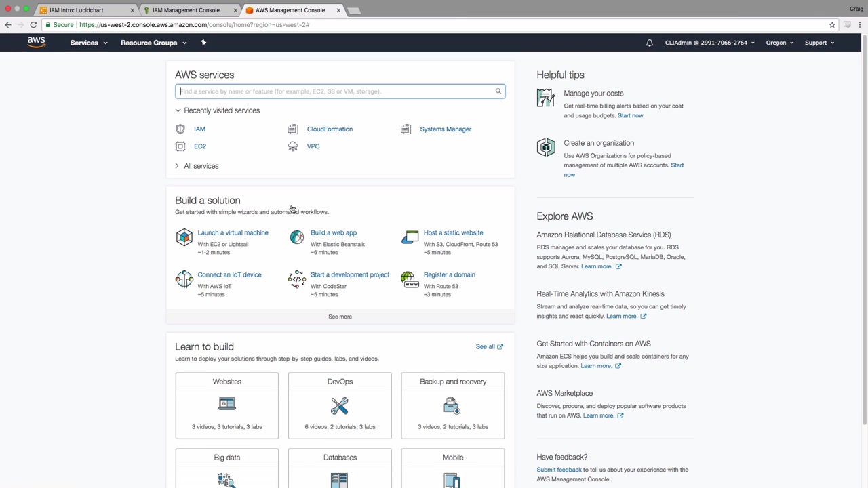This screenshot has height=488, width=868.
Task: Click the EC2 chip icon
Action: (180, 146)
